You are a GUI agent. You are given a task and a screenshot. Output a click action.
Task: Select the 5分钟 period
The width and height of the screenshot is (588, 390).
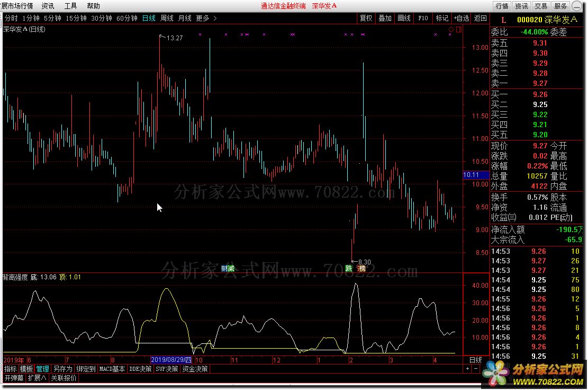tap(52, 18)
